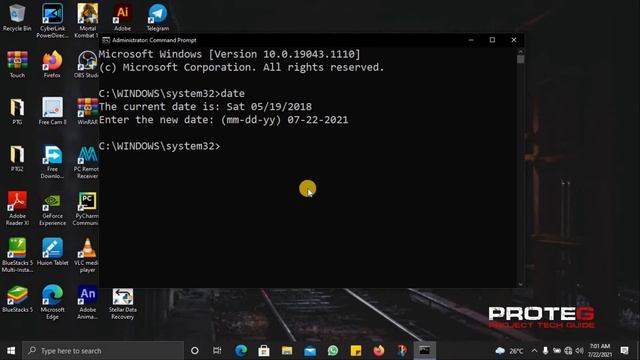Open the taskbar clock showing 7:01 AM
The height and width of the screenshot is (360, 640).
click(600, 351)
